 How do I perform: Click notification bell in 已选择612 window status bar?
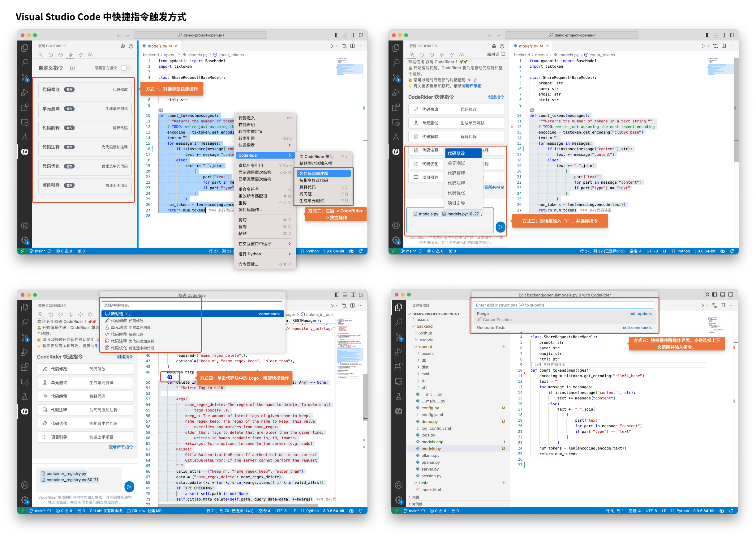pyautogui.click(x=732, y=251)
